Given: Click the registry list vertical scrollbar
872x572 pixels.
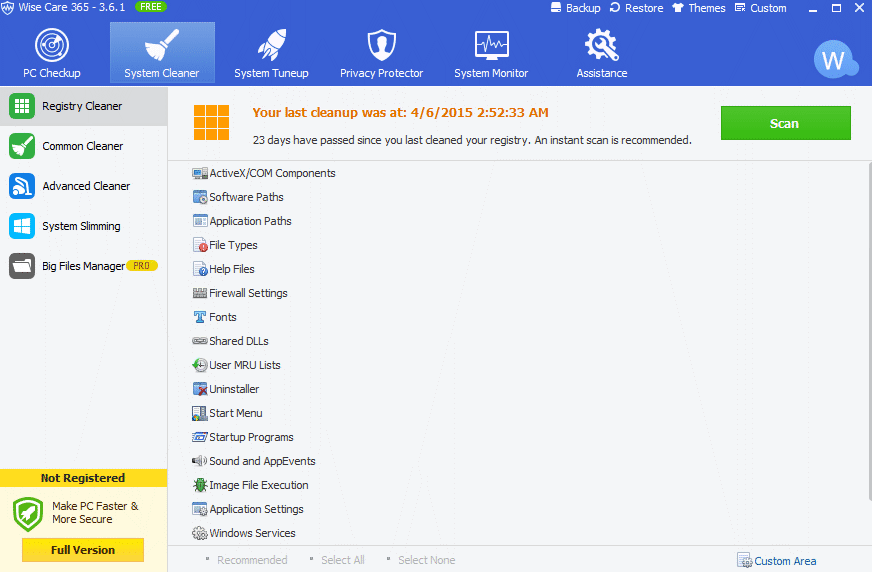Looking at the screenshot, I should tap(869, 331).
